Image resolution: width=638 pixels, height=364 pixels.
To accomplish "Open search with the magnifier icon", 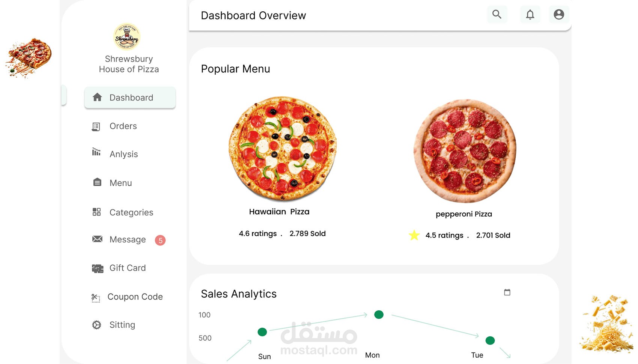I will coord(497,14).
